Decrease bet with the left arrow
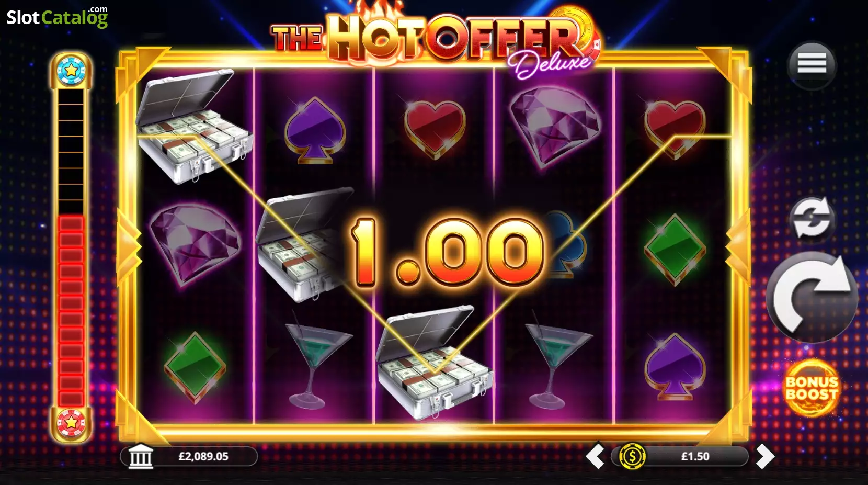 click(x=595, y=456)
